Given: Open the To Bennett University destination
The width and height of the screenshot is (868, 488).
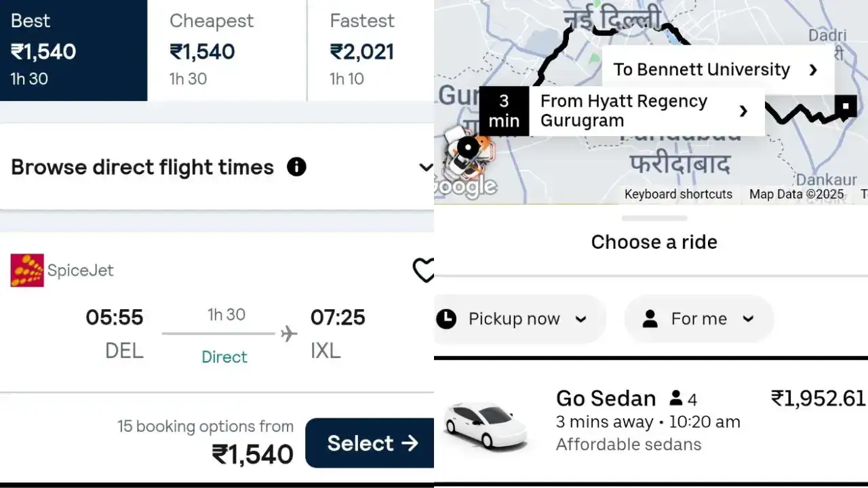Looking at the screenshot, I should tap(701, 69).
